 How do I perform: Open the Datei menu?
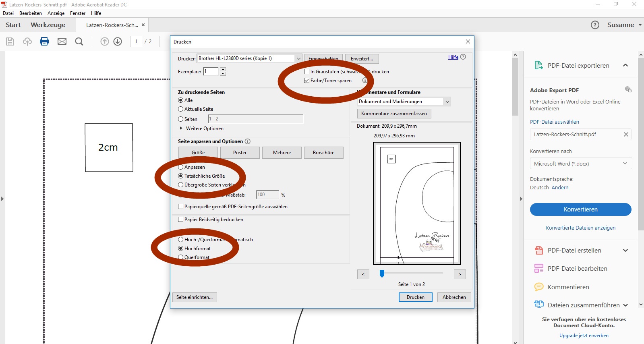click(8, 13)
